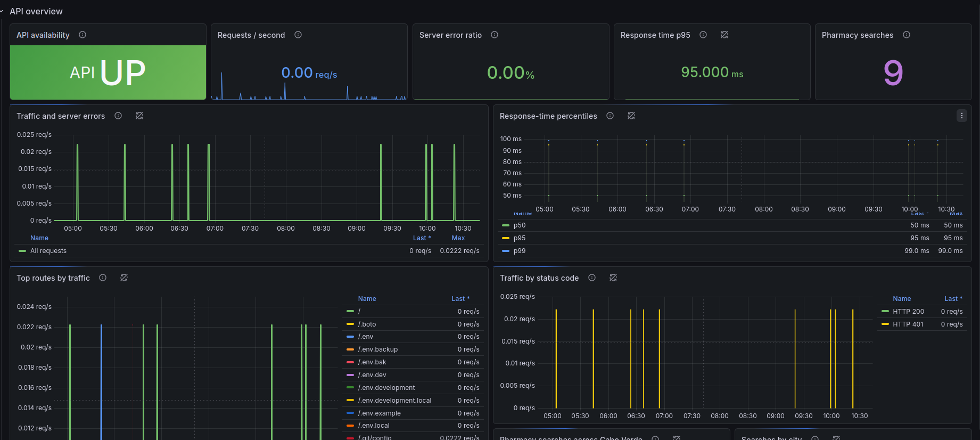Show info for Server error ratio panel
The height and width of the screenshot is (440, 980).
coord(495,35)
